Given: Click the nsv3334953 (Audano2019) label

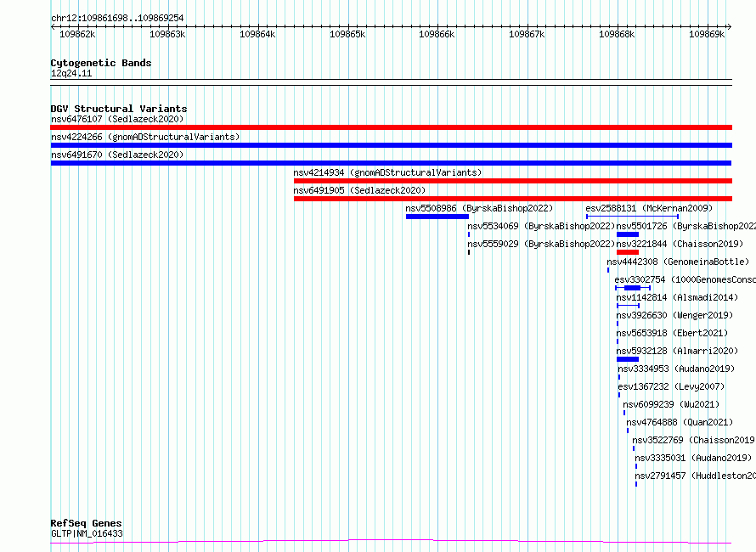Looking at the screenshot, I should point(676,369).
